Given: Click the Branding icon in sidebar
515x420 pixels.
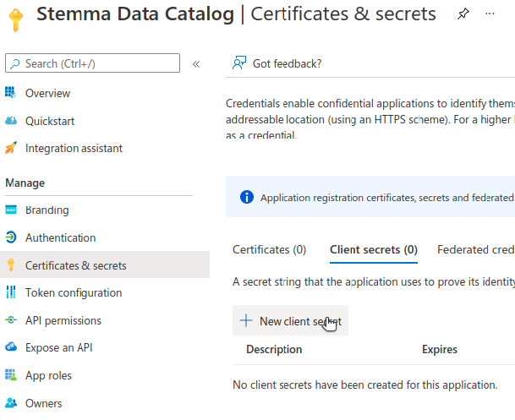Looking at the screenshot, I should click(11, 210).
